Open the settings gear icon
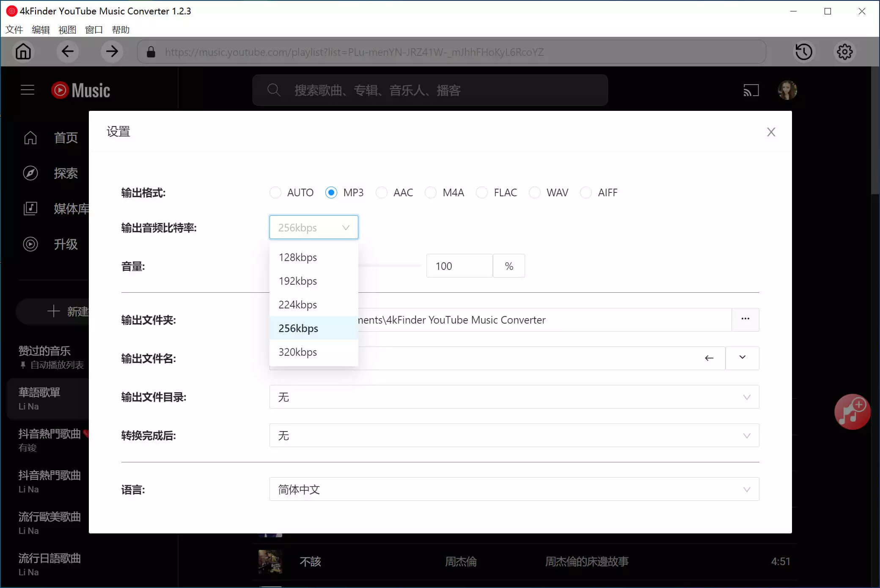The width and height of the screenshot is (880, 588). [845, 52]
